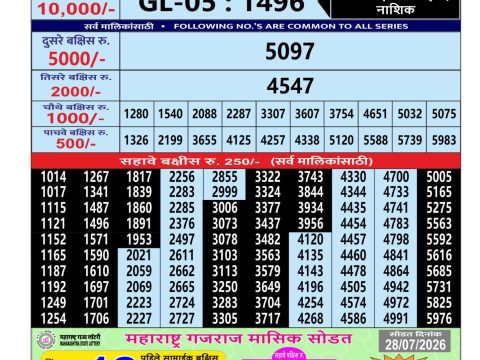Click fourth prize number 3607
The image size is (480, 360).
[307, 114]
